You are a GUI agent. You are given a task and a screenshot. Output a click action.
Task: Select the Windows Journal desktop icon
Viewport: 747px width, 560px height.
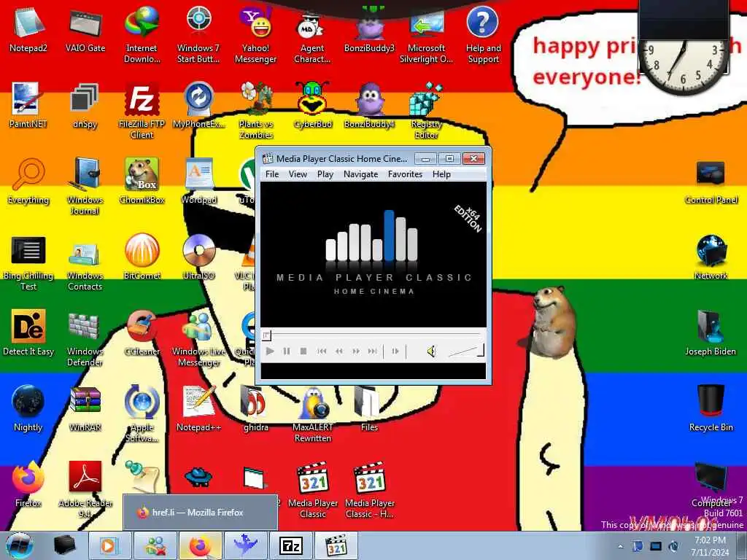(x=85, y=186)
